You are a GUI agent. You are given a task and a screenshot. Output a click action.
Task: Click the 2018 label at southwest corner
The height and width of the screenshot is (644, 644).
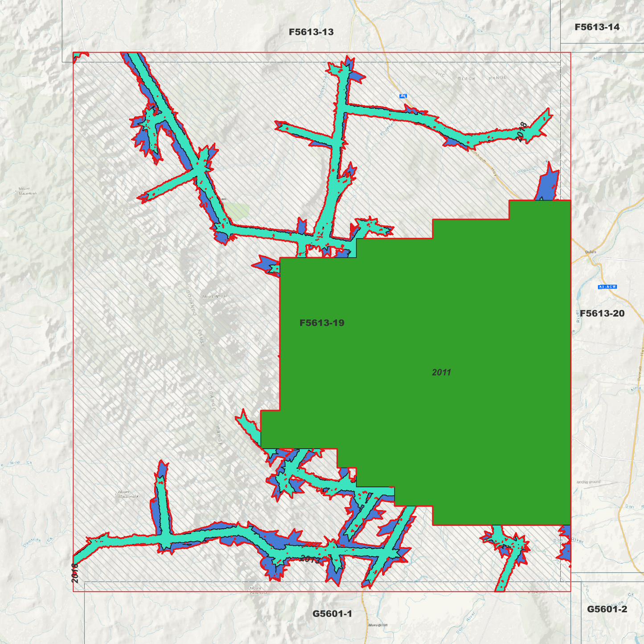[75, 573]
